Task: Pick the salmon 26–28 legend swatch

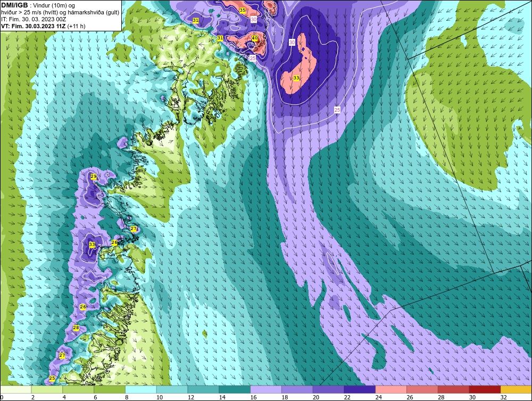Action: (x=422, y=389)
